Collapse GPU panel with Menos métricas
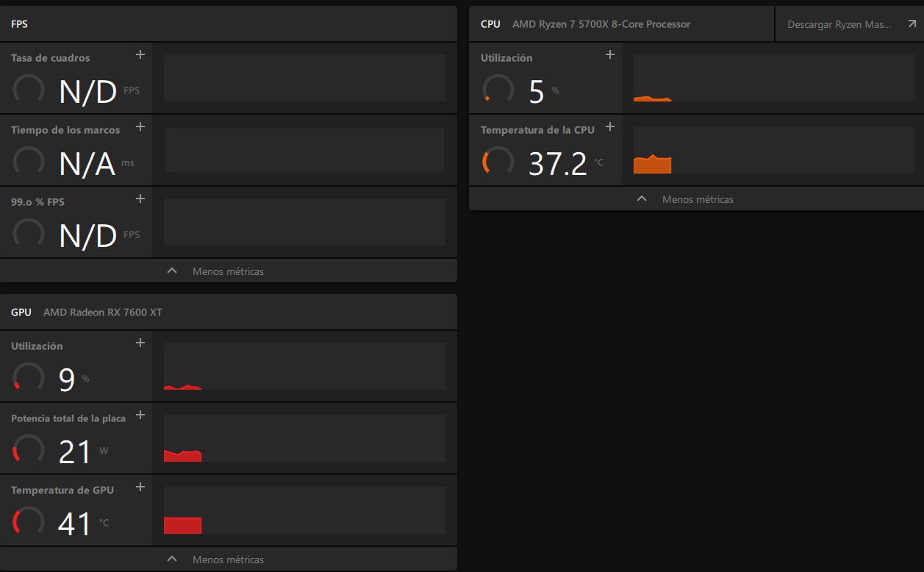This screenshot has height=572, width=924. click(228, 560)
